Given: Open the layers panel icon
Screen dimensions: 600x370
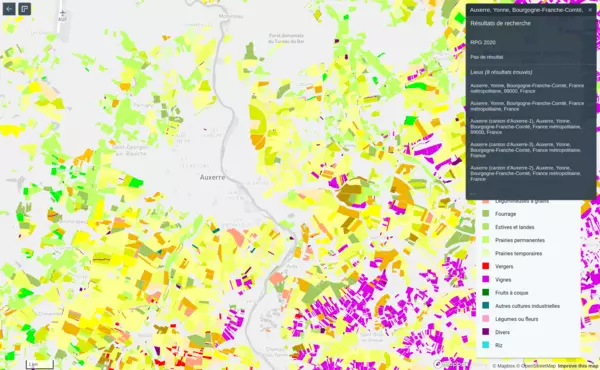Looking at the screenshot, I should coord(24,9).
